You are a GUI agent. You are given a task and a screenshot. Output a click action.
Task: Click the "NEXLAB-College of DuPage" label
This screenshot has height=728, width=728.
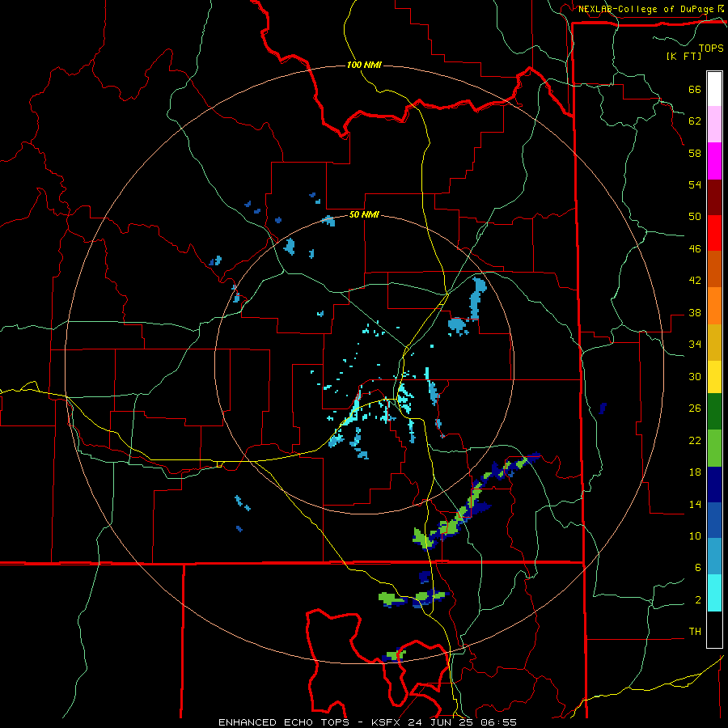coord(645,9)
